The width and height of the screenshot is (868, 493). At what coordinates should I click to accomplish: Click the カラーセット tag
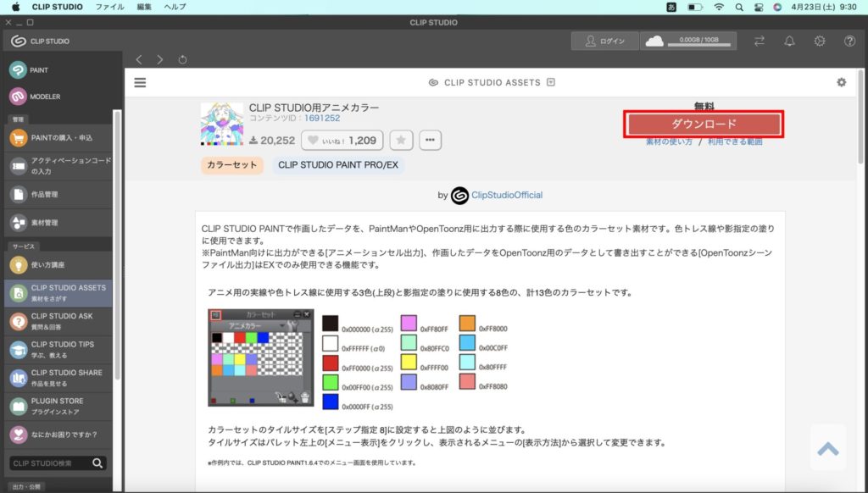(x=232, y=165)
